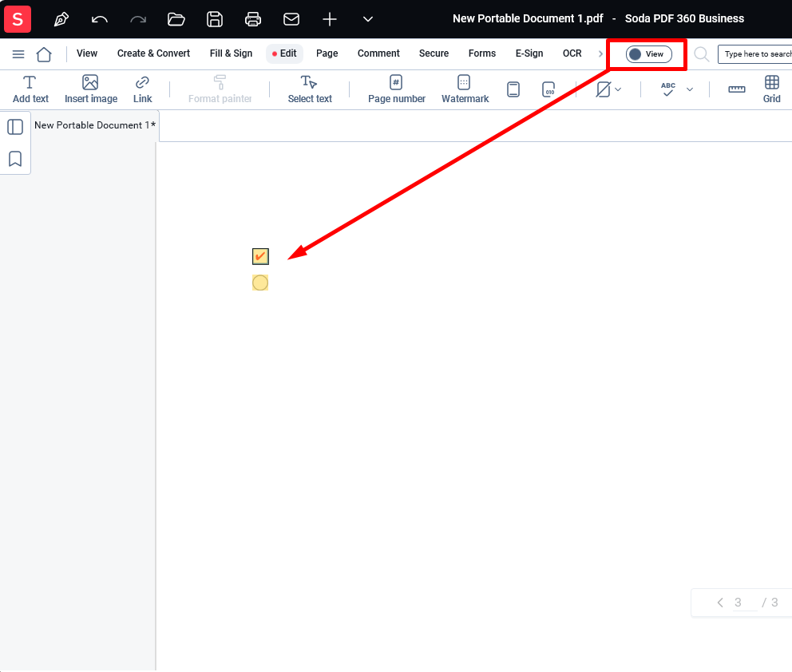Uncheck the checked checkbox on the page
Screen dimensions: 792x672
pos(260,256)
